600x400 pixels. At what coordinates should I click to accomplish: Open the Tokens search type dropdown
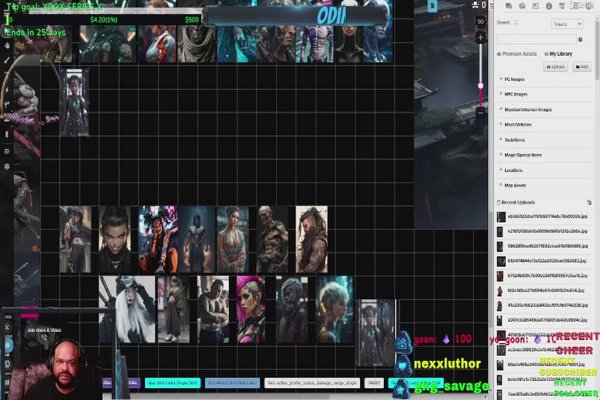click(x=567, y=24)
